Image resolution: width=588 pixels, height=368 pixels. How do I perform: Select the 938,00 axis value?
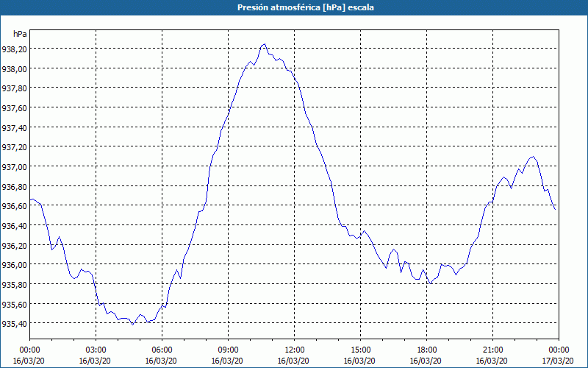(x=14, y=68)
